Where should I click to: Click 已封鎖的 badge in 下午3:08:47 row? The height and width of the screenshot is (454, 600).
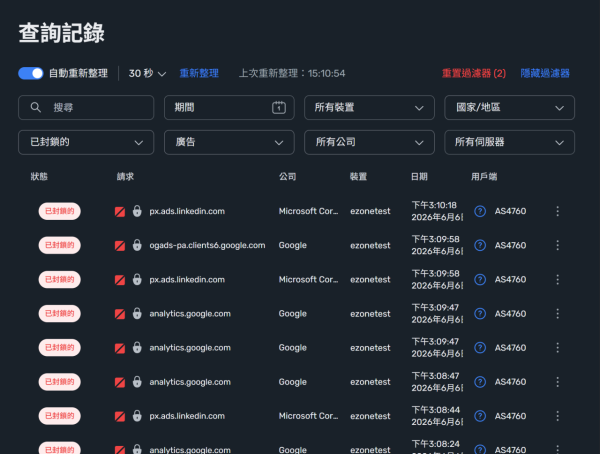pos(60,382)
